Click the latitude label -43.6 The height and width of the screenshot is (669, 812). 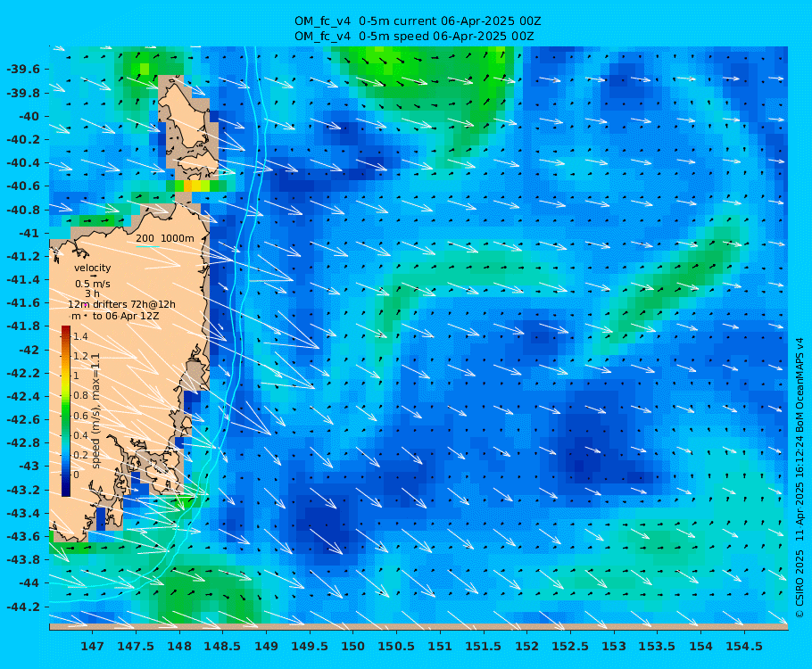(23, 536)
